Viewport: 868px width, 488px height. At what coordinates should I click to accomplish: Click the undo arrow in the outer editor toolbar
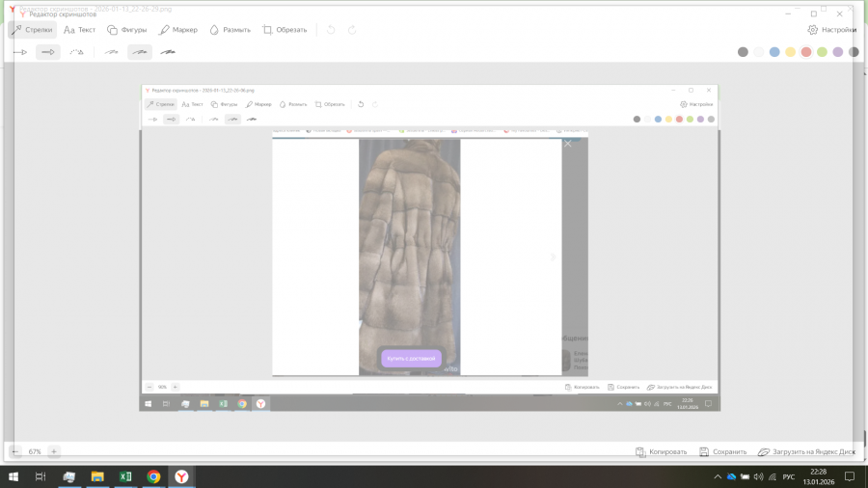coord(332,30)
